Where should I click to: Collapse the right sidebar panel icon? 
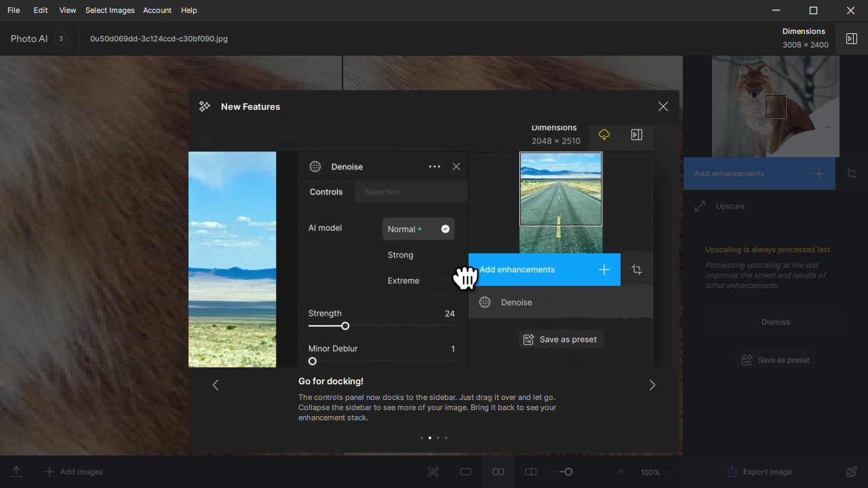coord(852,39)
